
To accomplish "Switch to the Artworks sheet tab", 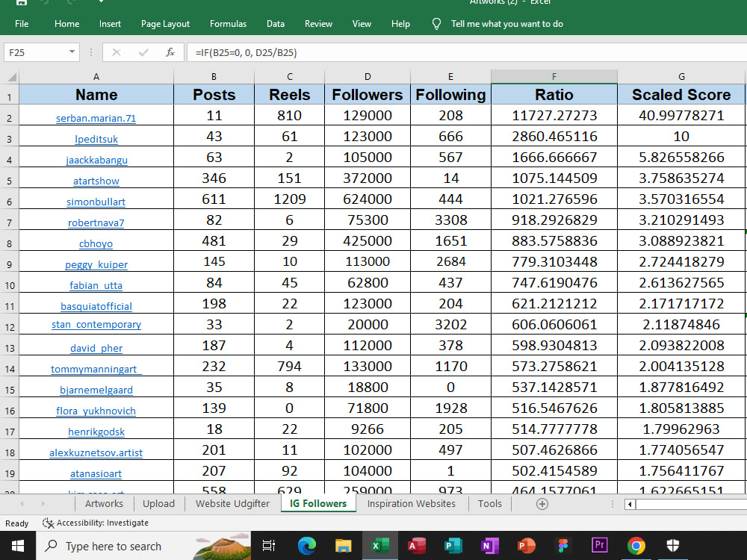I will 104,504.
